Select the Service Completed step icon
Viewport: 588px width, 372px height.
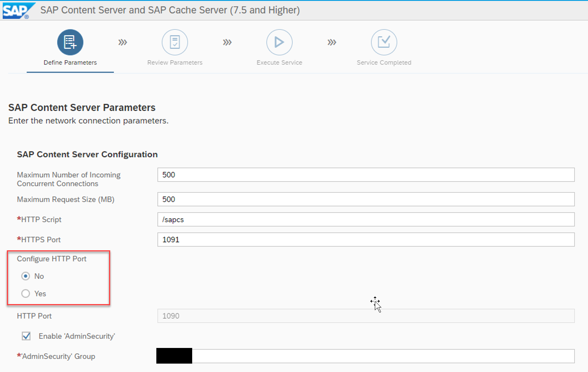pyautogui.click(x=384, y=42)
